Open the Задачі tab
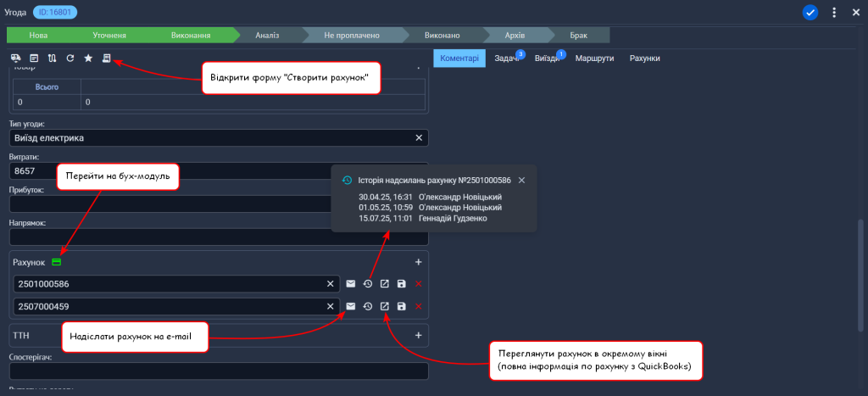 (x=507, y=59)
